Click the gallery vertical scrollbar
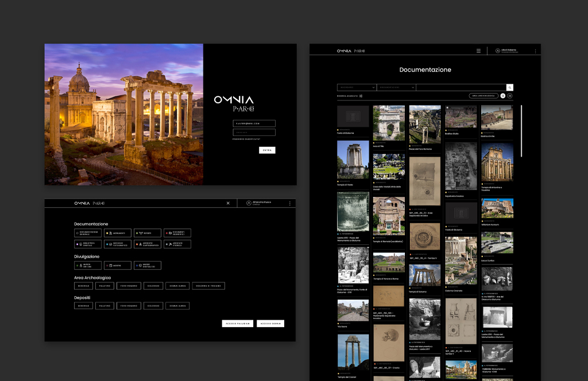This screenshot has width=588, height=381. 521,131
